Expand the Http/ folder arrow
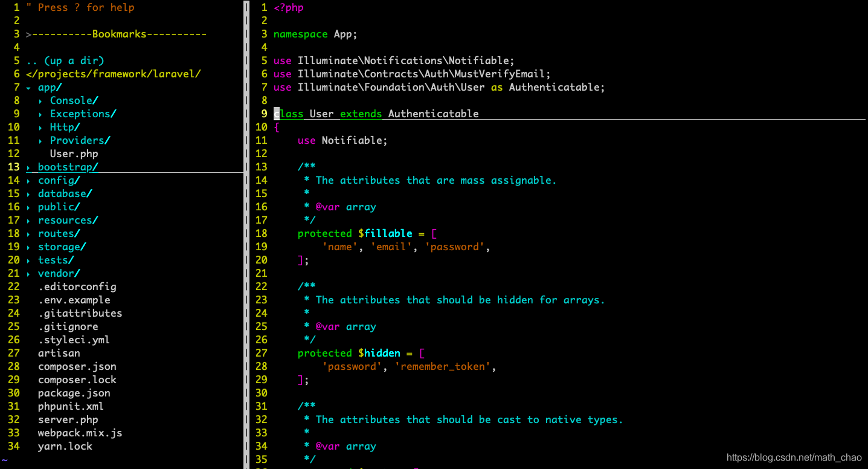Viewport: 868px width, 469px height. (x=40, y=128)
